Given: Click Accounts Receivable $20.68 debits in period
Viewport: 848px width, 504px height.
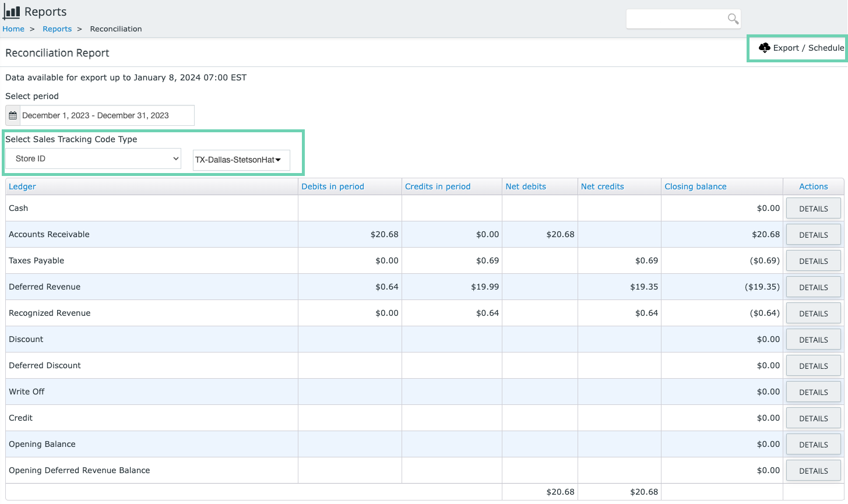Looking at the screenshot, I should click(385, 234).
